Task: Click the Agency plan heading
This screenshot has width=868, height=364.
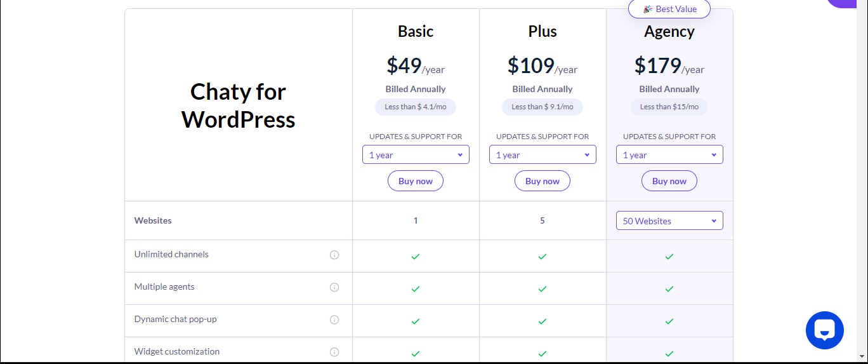Action: coord(669,31)
